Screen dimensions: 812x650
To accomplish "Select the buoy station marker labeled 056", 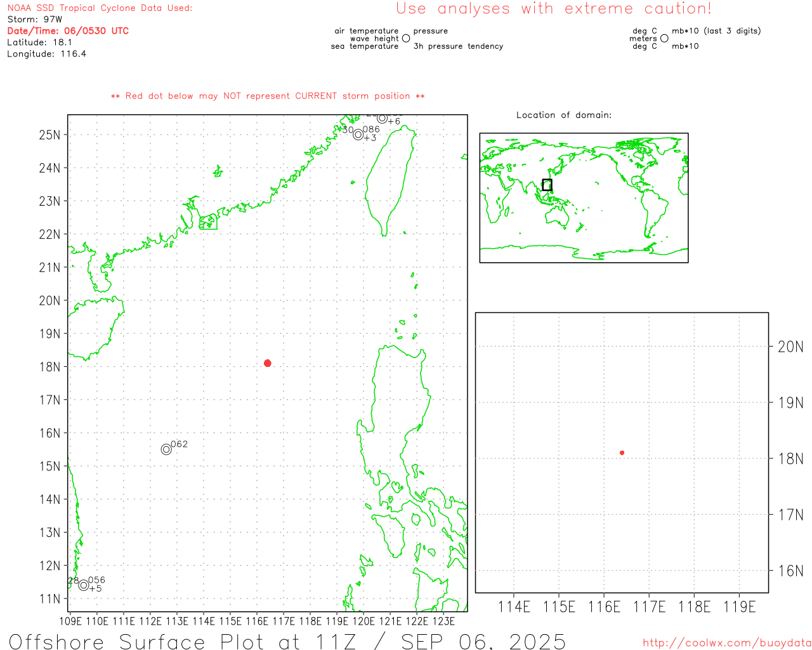I will click(84, 585).
